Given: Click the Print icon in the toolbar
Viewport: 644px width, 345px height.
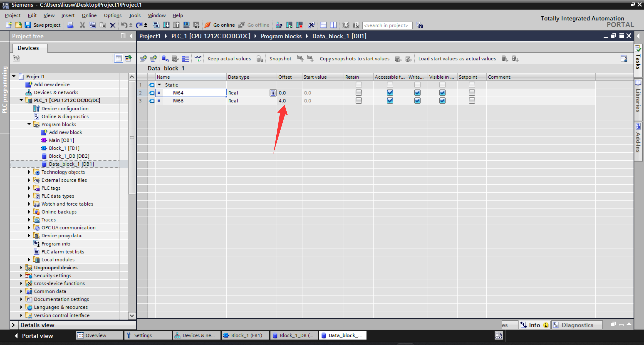Looking at the screenshot, I should coord(70,25).
